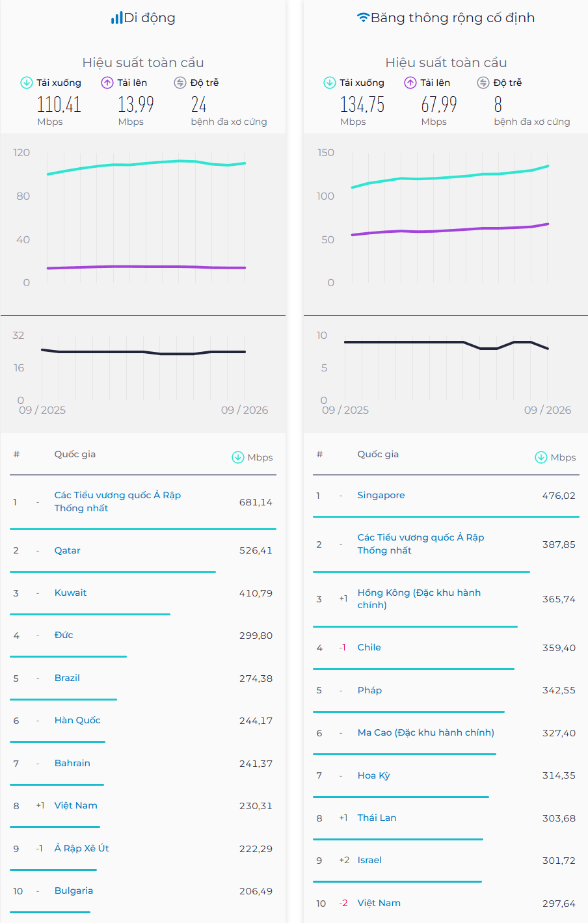Open the Singapore country link
The image size is (588, 923).
coord(381,495)
